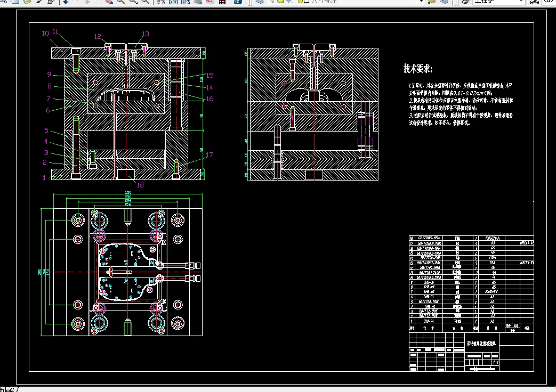Select the Zoom Window magnifier tool
This screenshot has height=392, width=556.
click(133, 2)
